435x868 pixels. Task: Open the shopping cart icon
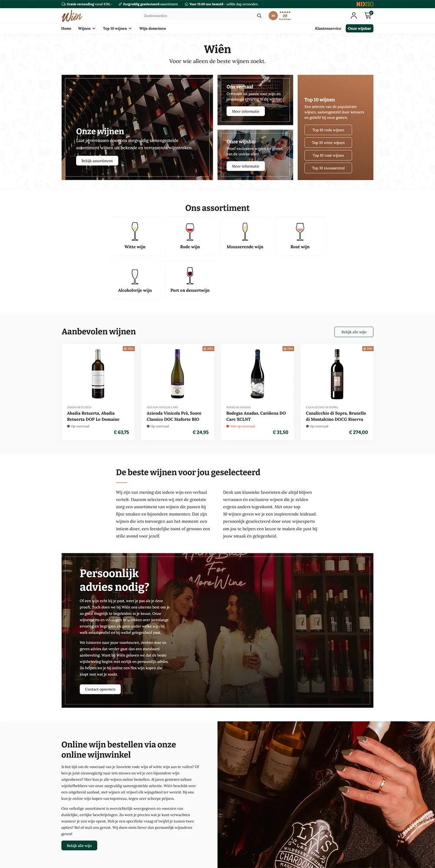[x=368, y=15]
